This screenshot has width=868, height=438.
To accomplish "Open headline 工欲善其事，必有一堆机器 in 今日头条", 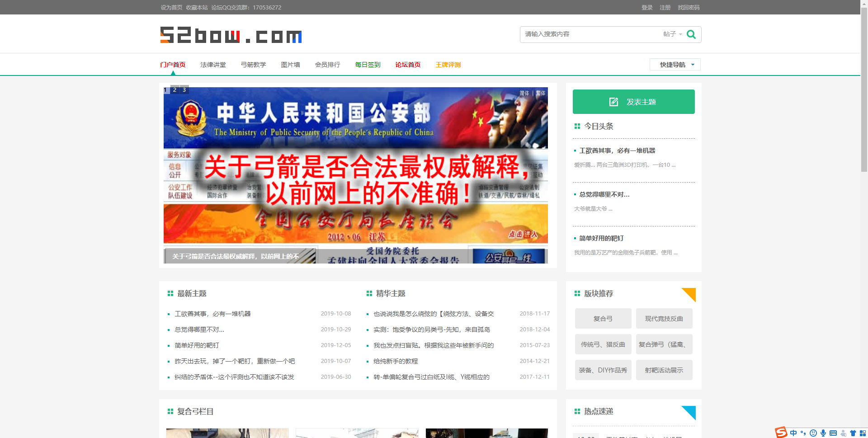I will click(x=617, y=151).
